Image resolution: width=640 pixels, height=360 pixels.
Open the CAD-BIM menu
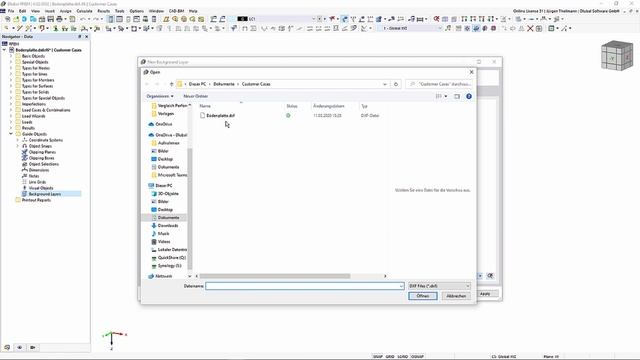[177, 11]
